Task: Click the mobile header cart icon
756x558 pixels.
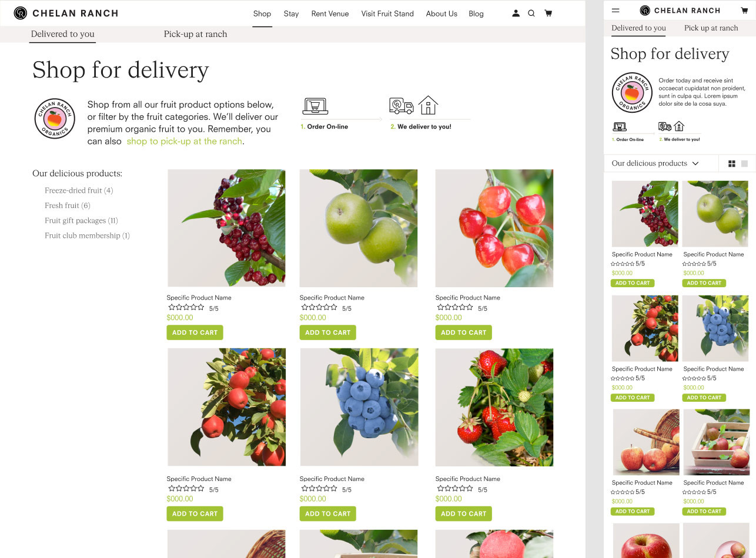Action: (x=744, y=10)
